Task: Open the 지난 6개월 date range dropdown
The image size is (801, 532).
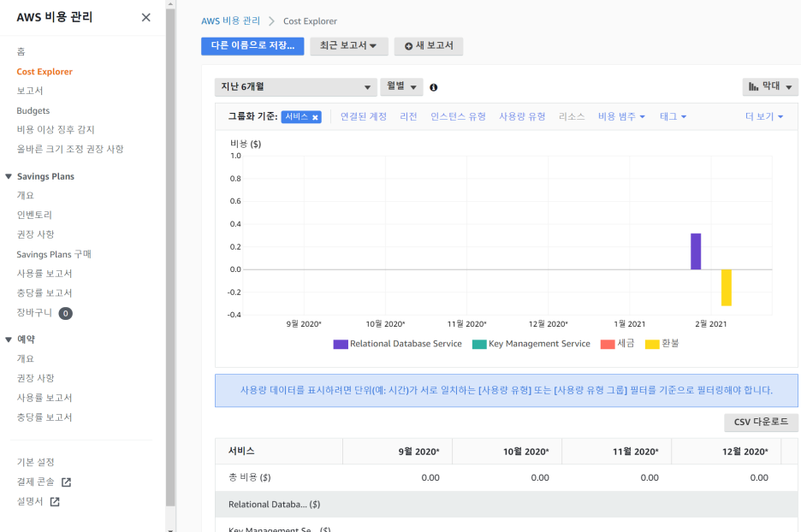Action: (x=296, y=86)
